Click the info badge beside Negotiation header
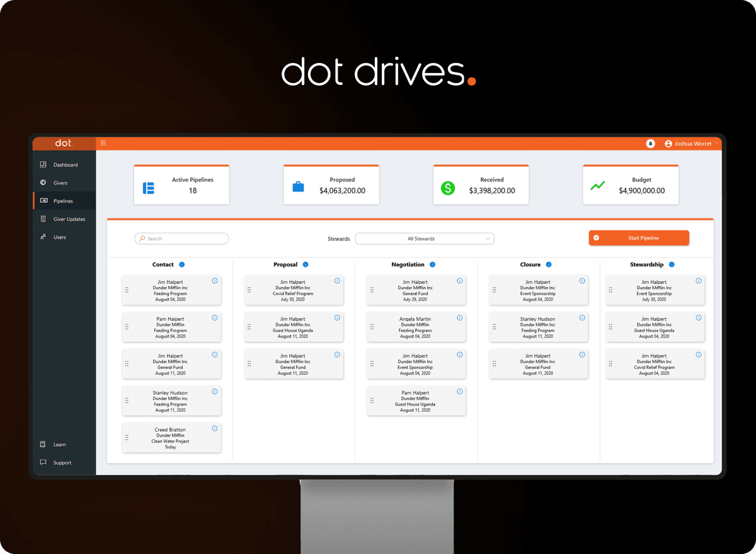756x554 pixels. [433, 264]
